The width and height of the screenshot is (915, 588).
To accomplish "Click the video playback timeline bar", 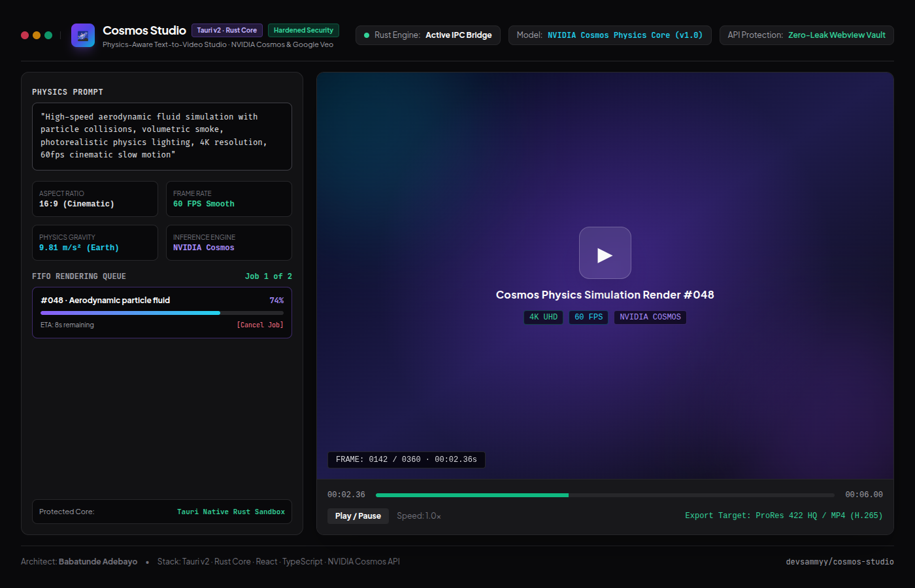I will click(605, 495).
